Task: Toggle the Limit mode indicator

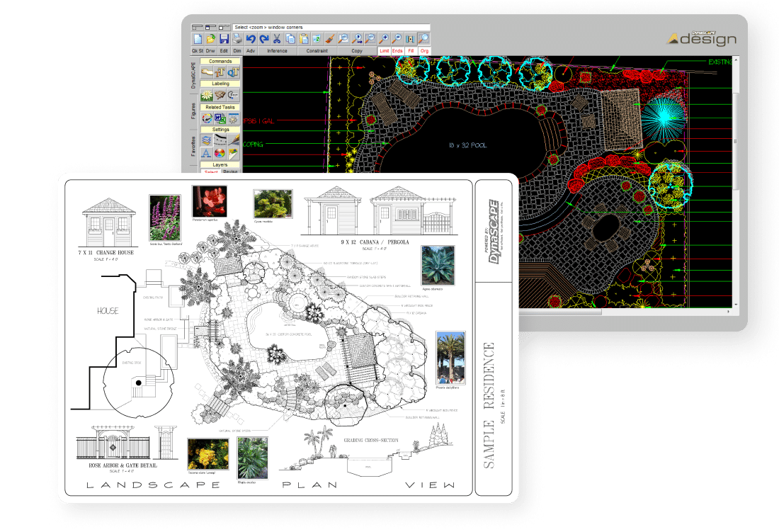Action: point(383,50)
